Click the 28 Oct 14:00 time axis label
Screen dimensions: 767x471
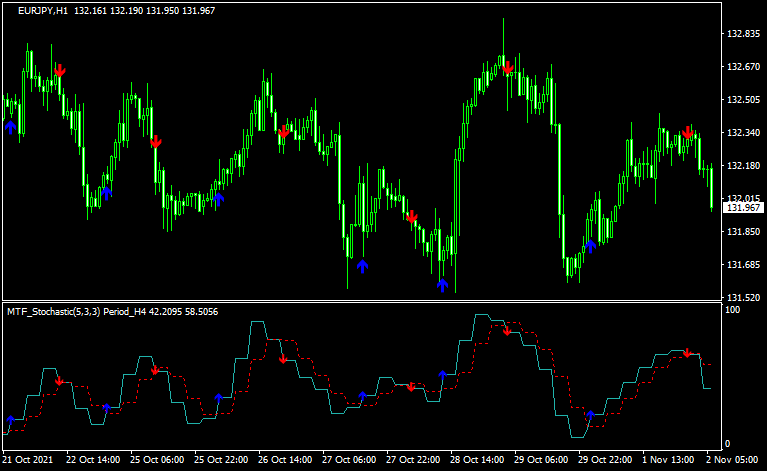(x=475, y=460)
